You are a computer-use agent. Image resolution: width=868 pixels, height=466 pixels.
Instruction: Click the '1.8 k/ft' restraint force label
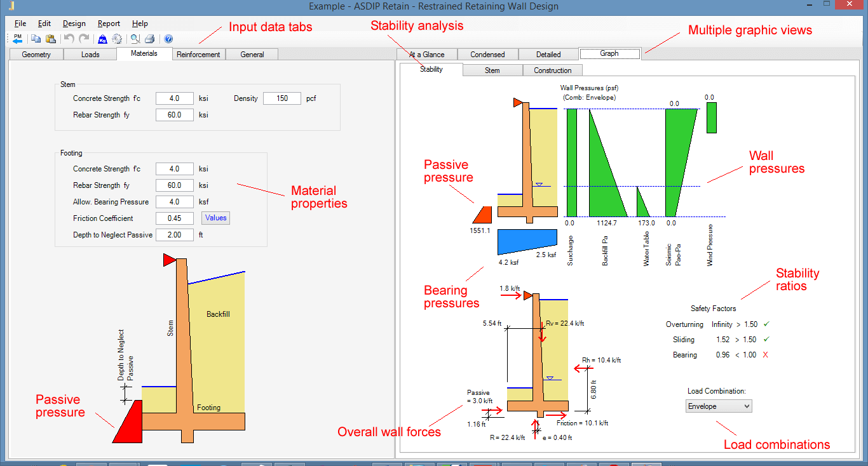510,288
